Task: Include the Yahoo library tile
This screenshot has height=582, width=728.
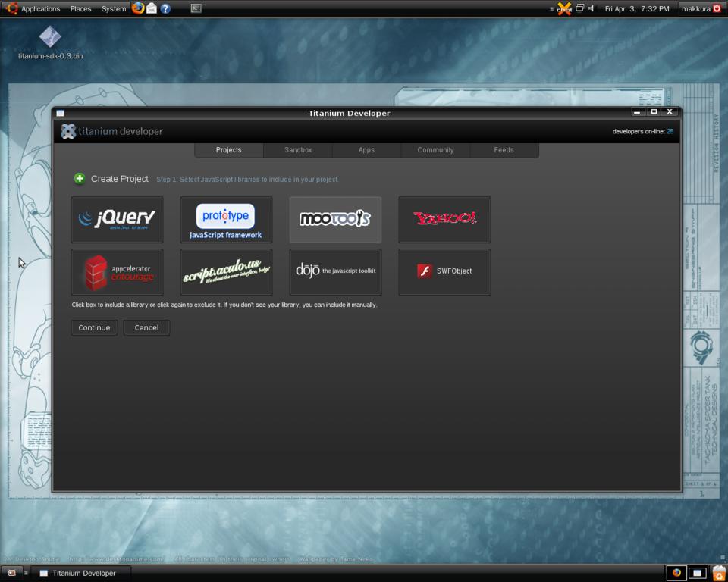Action: click(x=444, y=220)
